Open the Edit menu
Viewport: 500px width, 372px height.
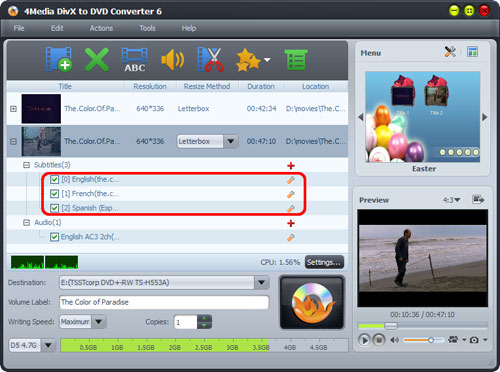click(x=57, y=28)
